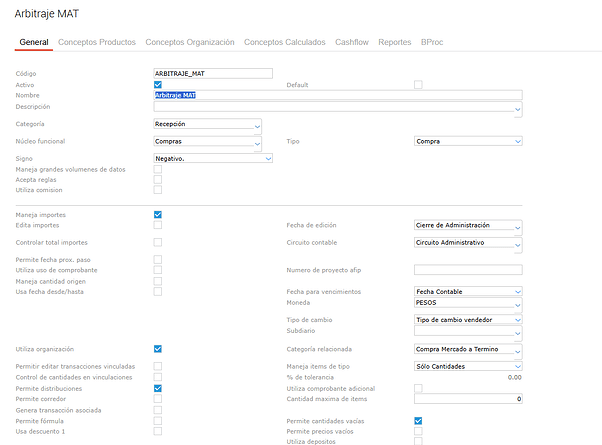The width and height of the screenshot is (602, 445).
Task: Open the Conceptos Organización tab
Action: [190, 42]
